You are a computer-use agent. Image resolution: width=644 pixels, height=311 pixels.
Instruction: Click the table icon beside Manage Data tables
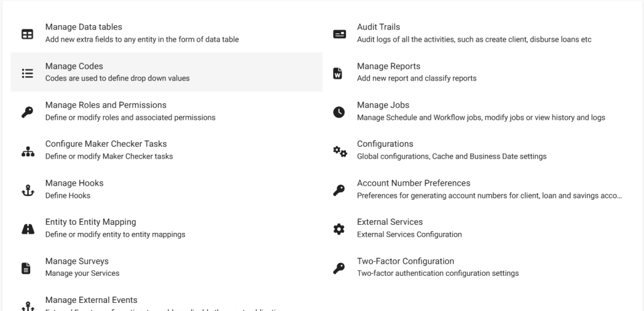28,34
